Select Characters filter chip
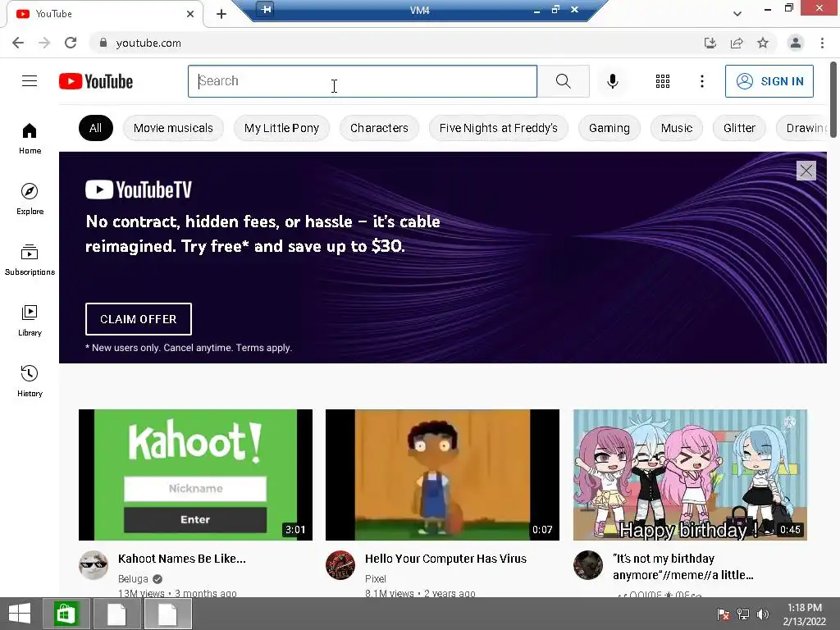Image resolution: width=840 pixels, height=630 pixels. [x=379, y=128]
